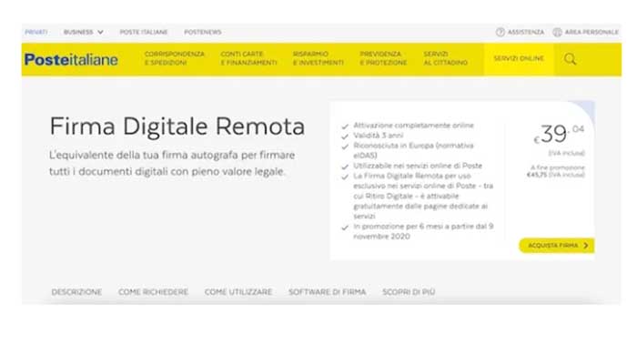Click the arrow on Acquista Firma button
637x364 pixels.
[x=585, y=246]
